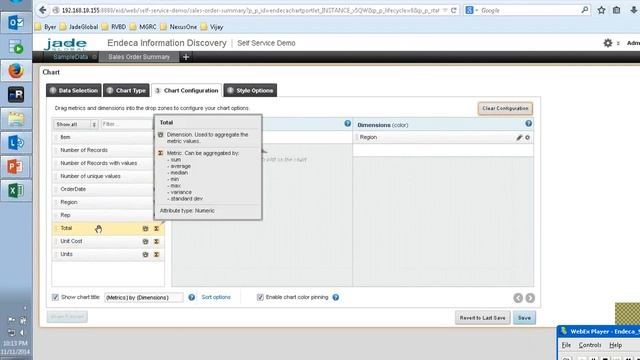The height and width of the screenshot is (360, 640).
Task: Open File menu in WebEx Player
Action: pyautogui.click(x=566, y=345)
